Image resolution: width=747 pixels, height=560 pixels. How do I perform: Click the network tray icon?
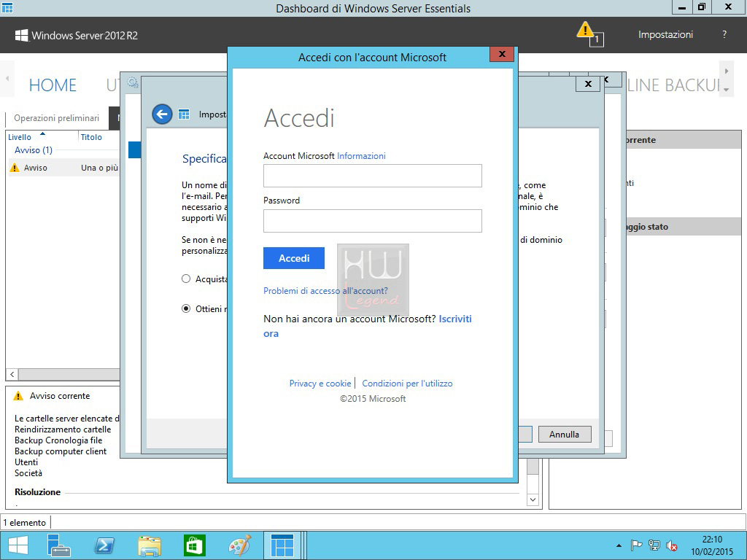(654, 545)
